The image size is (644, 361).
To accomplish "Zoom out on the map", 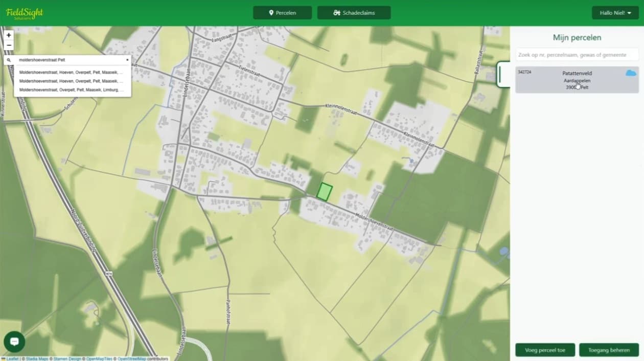I will (x=9, y=45).
